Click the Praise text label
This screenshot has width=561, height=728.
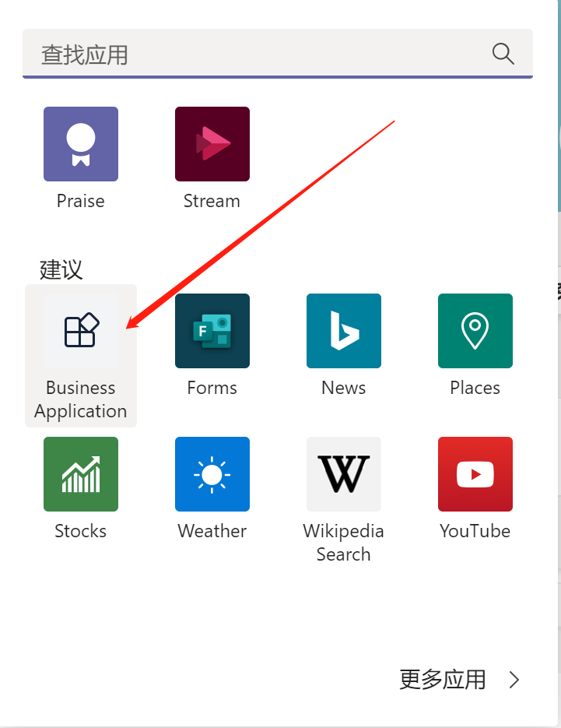tap(81, 202)
